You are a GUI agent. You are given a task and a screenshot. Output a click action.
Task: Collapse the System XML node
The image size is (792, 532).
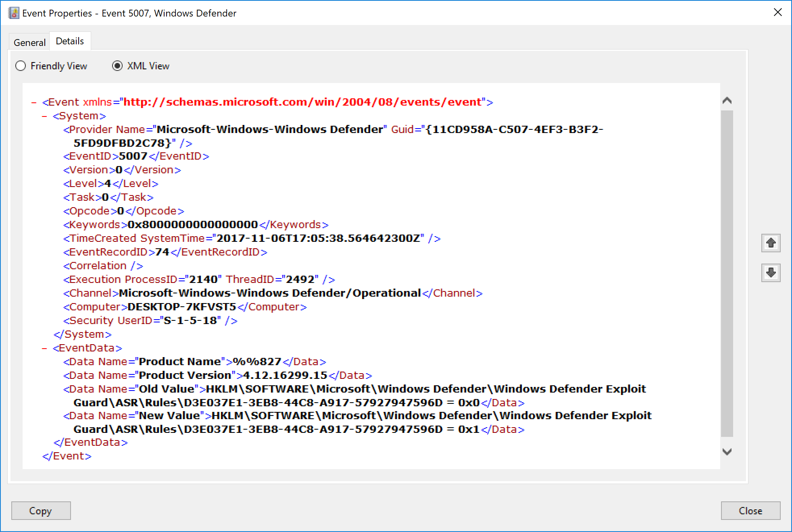click(x=44, y=116)
